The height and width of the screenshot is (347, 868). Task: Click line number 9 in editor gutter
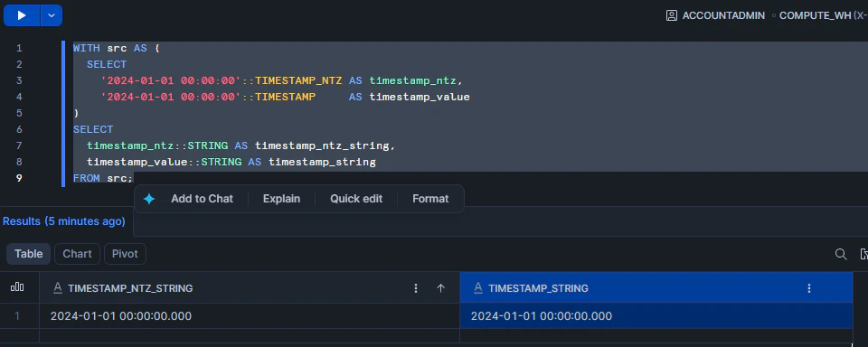(19, 178)
